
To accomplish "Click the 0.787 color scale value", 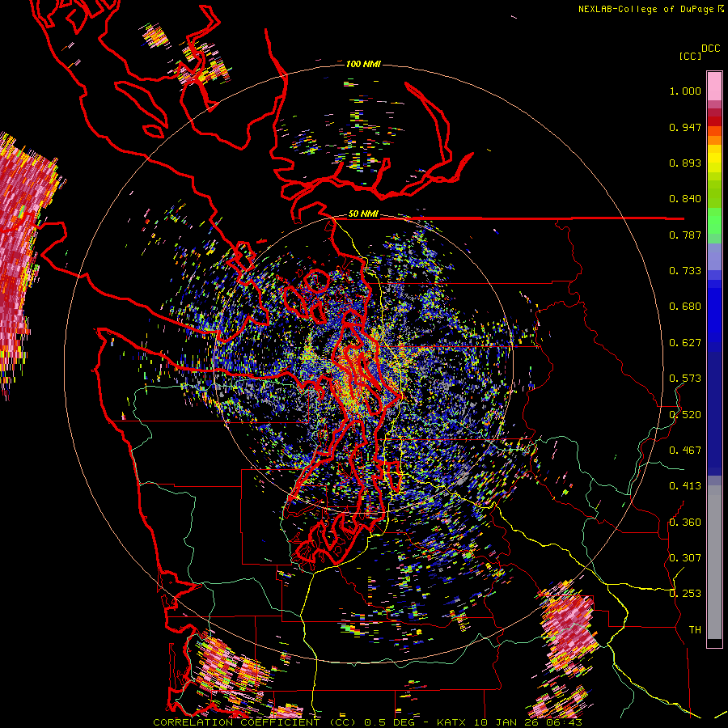I will (685, 235).
